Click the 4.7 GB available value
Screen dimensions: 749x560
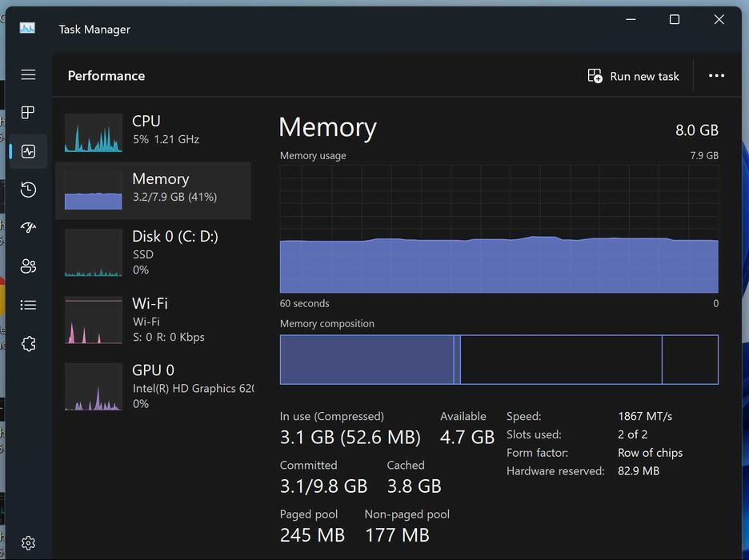pos(467,438)
